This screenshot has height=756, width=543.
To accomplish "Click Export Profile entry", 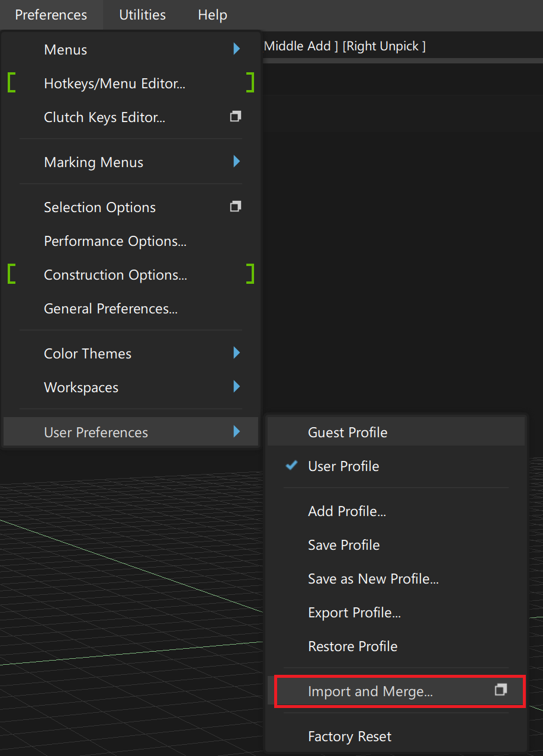I will point(354,613).
